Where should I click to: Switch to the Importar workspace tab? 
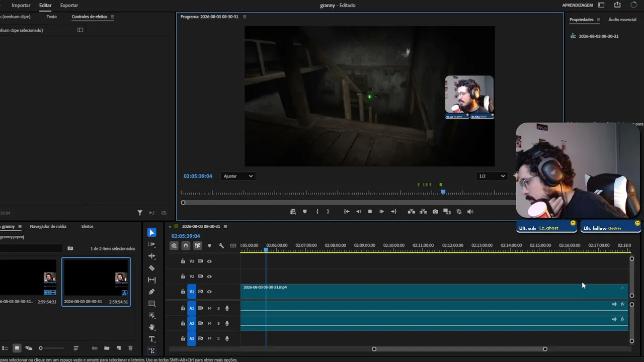click(21, 5)
